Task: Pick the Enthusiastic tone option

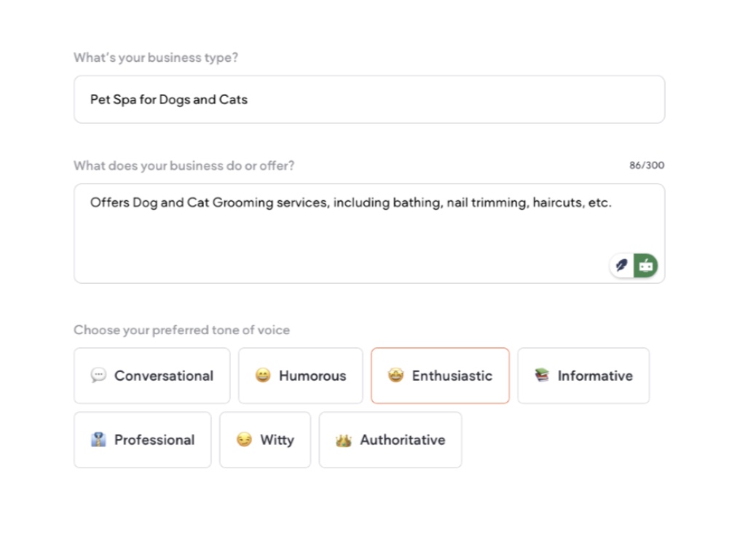Action: click(x=440, y=376)
